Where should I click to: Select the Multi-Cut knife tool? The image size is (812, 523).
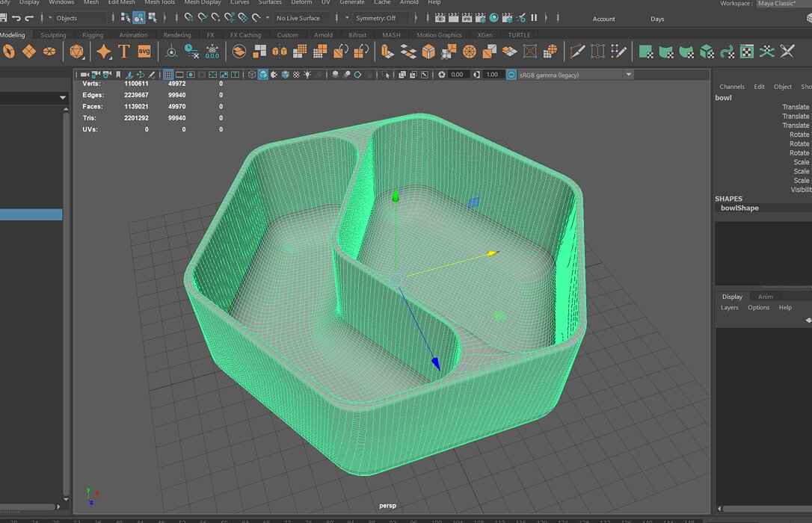click(577, 52)
